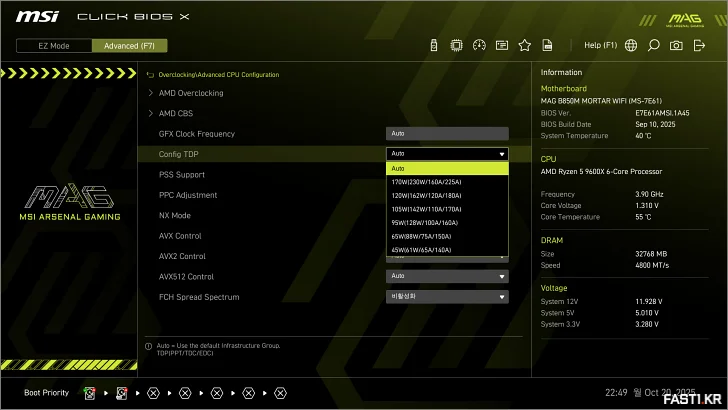
Task: Click System 3.3V value 3.280 V
Action: (647, 325)
